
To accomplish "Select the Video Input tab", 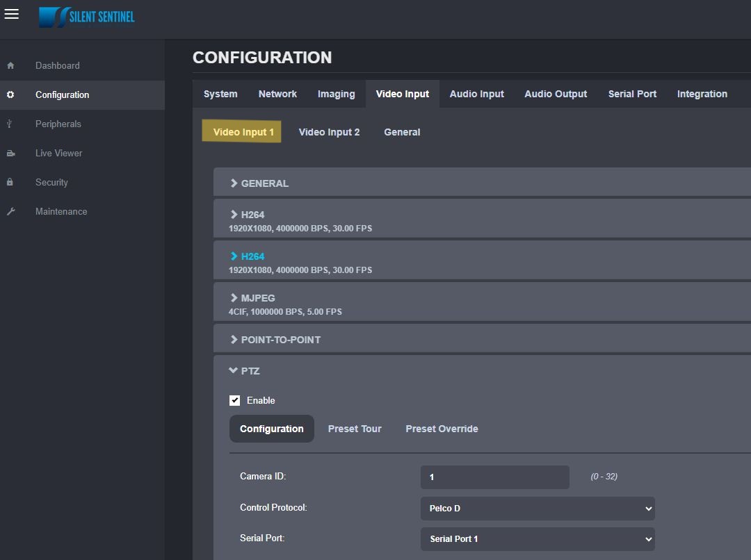I will [x=403, y=94].
